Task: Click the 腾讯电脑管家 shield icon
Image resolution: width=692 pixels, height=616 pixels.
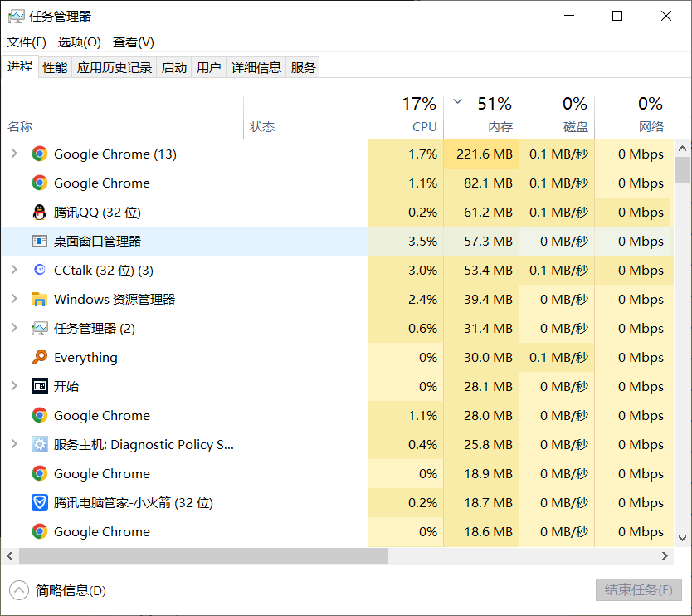Action: [x=40, y=502]
